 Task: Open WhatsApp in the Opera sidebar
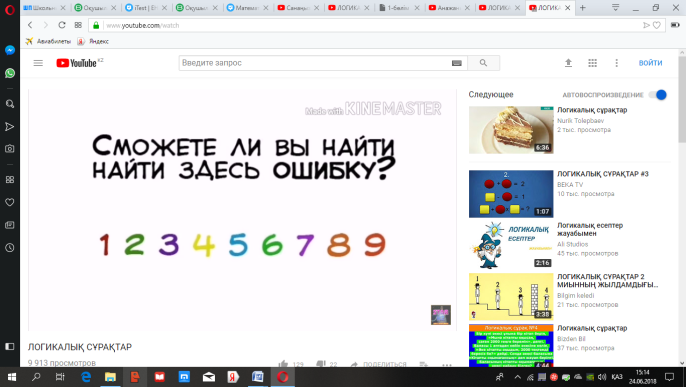pos(10,73)
